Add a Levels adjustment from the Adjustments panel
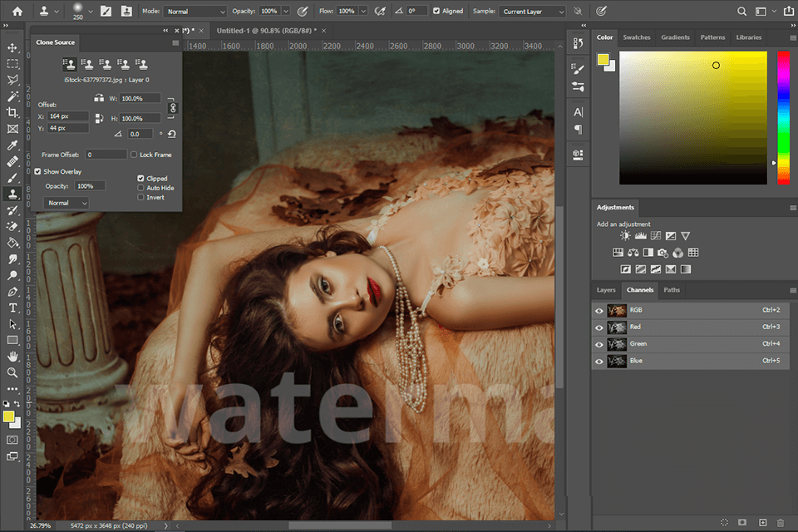This screenshot has width=798, height=532. tap(640, 235)
